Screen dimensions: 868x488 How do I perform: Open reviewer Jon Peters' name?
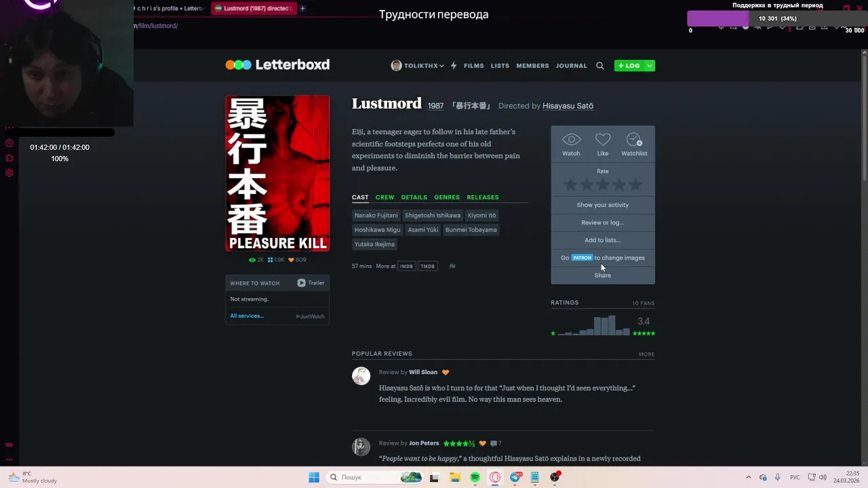pyautogui.click(x=424, y=443)
